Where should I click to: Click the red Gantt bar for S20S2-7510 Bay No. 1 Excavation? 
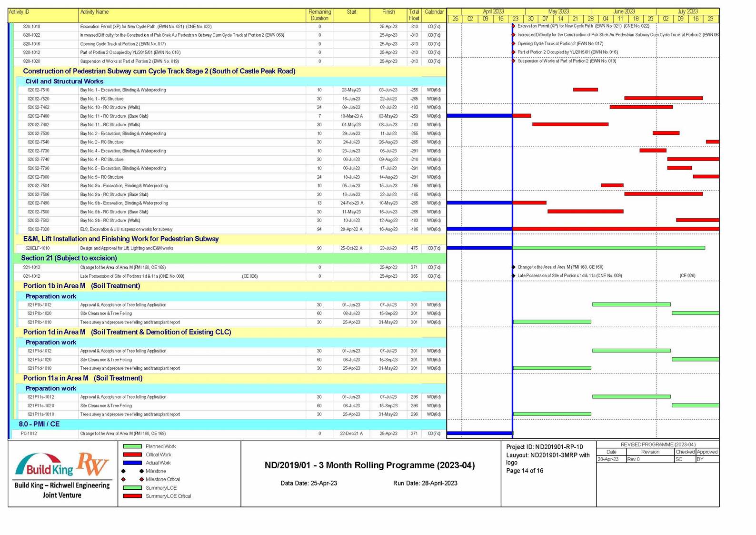[x=586, y=90]
